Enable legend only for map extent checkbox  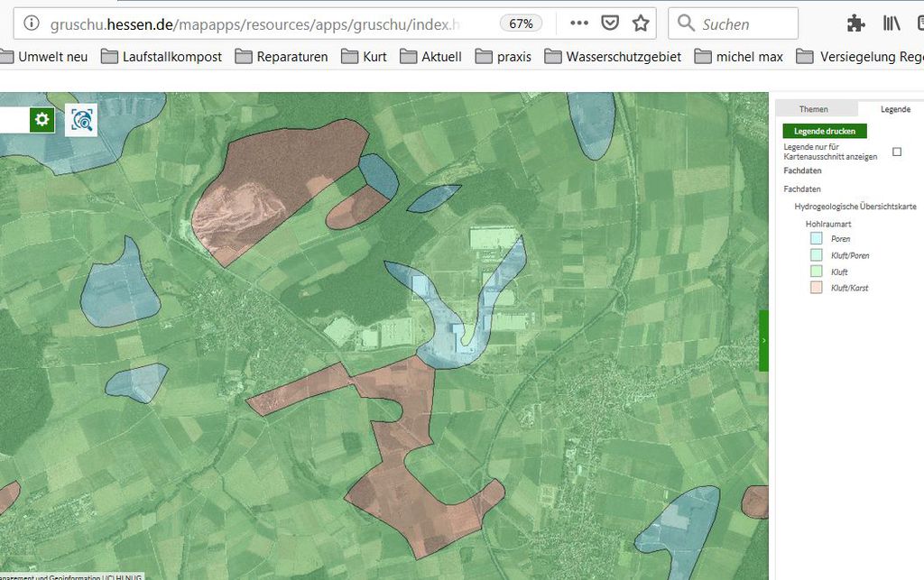point(897,152)
